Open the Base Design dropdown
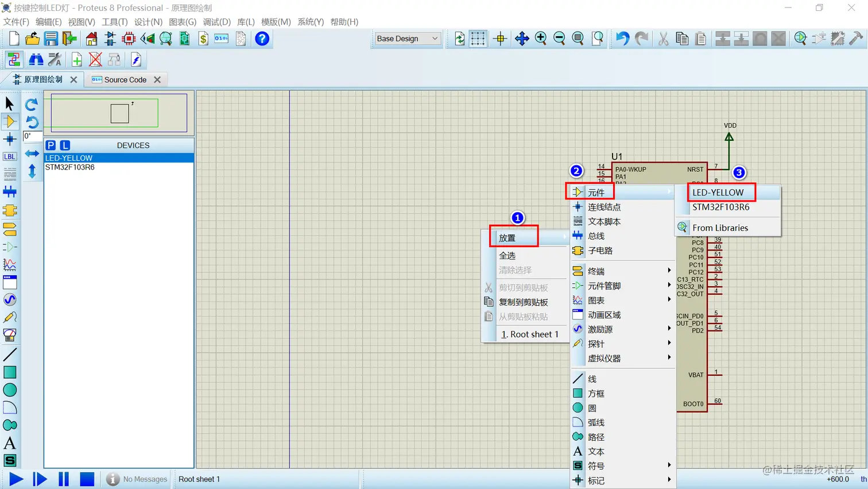The height and width of the screenshot is (489, 868). point(407,38)
